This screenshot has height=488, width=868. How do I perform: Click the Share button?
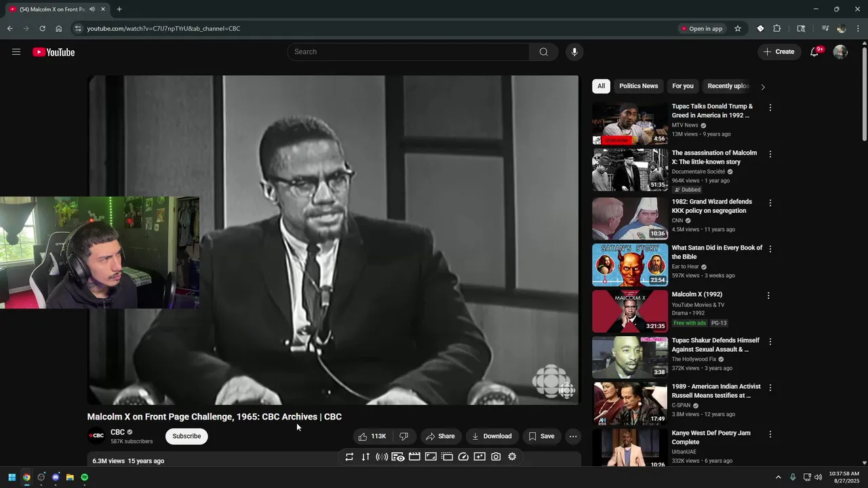[x=440, y=436]
